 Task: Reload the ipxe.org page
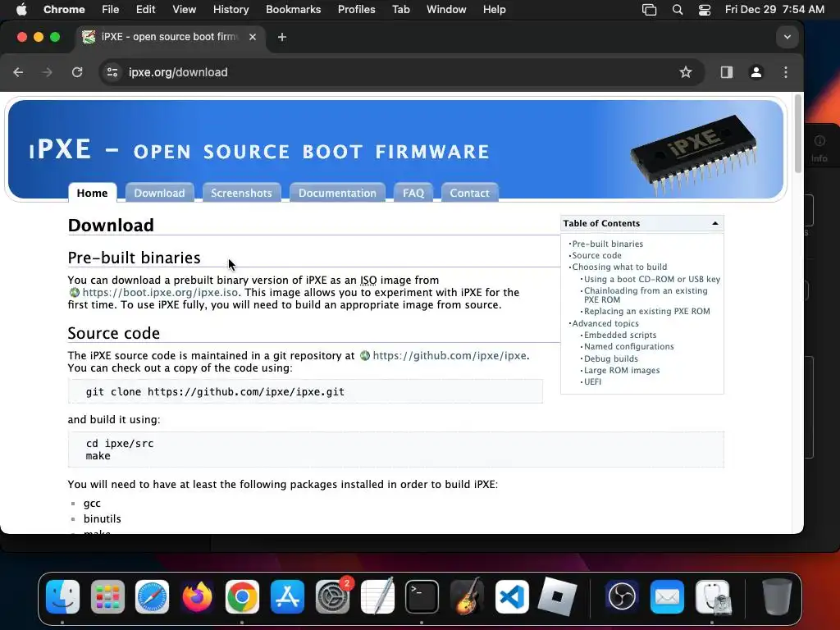click(77, 72)
